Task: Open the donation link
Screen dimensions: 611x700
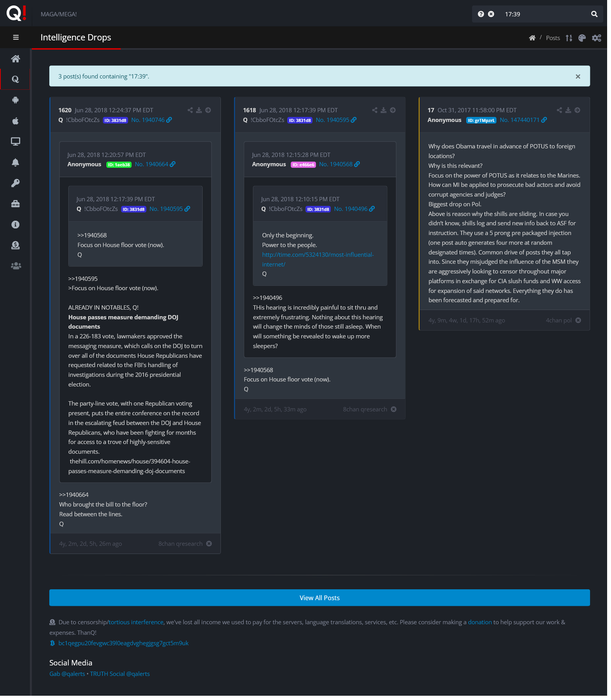Action: (x=480, y=622)
